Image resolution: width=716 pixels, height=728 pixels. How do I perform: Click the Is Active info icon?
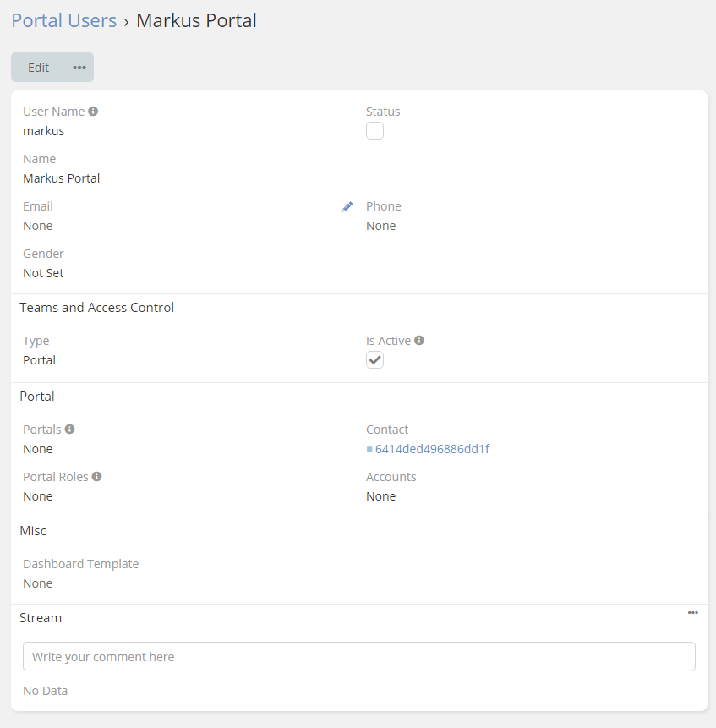point(419,341)
